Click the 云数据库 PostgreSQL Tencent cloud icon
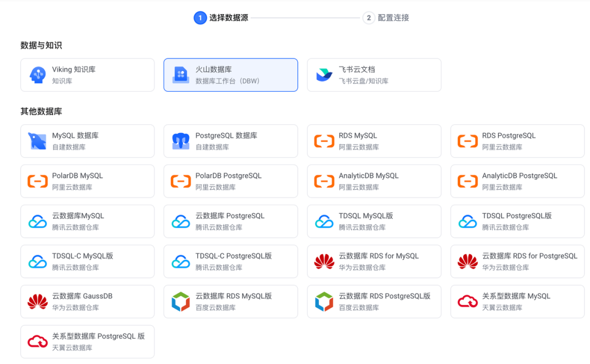This screenshot has width=590, height=364. click(x=181, y=222)
